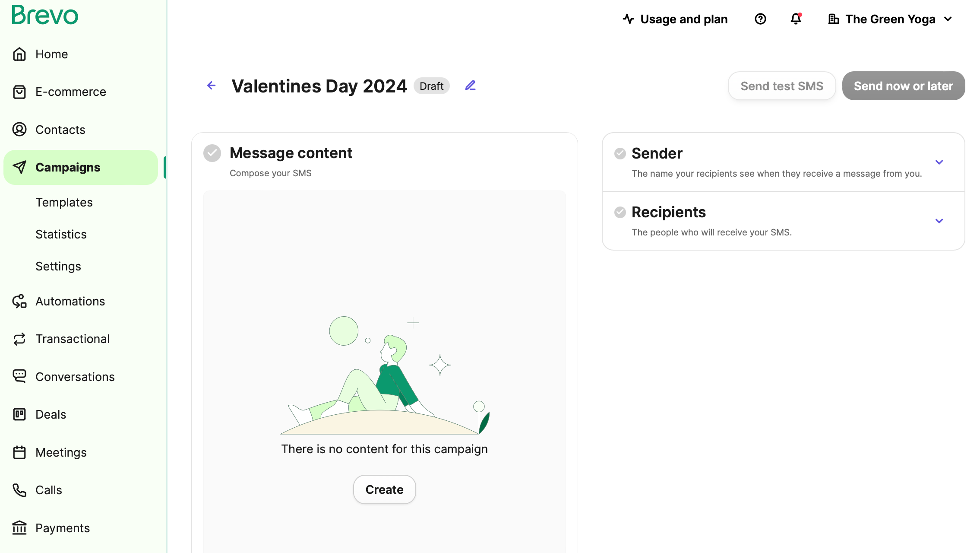Click Send now or later button

tap(903, 86)
